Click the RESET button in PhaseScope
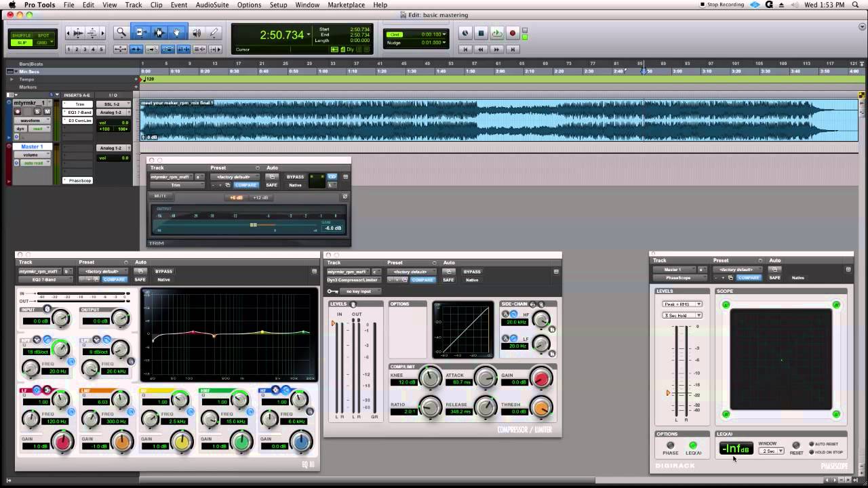This screenshot has height=488, width=868. point(796,446)
